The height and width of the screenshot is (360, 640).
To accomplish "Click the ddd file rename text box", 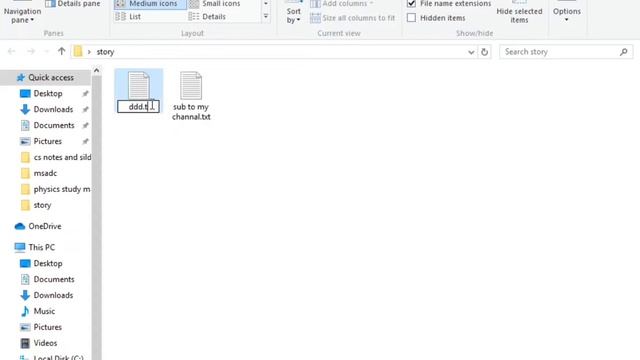I will [x=138, y=107].
